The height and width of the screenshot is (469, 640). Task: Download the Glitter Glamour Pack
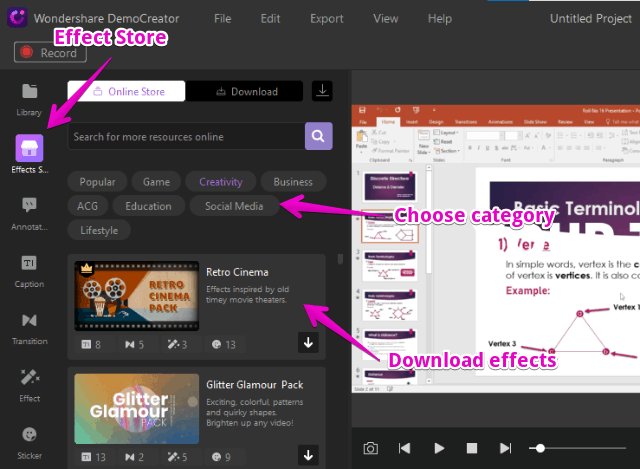pyautogui.click(x=308, y=455)
